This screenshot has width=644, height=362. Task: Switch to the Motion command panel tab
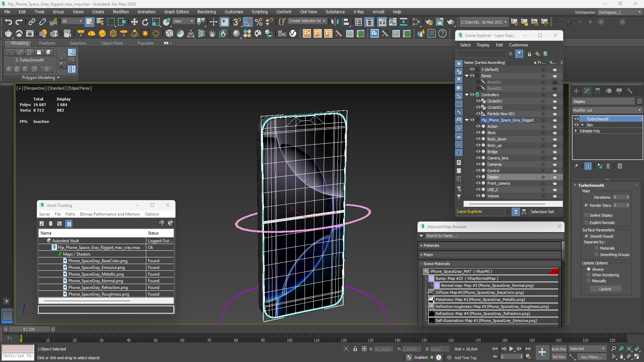coord(608,91)
